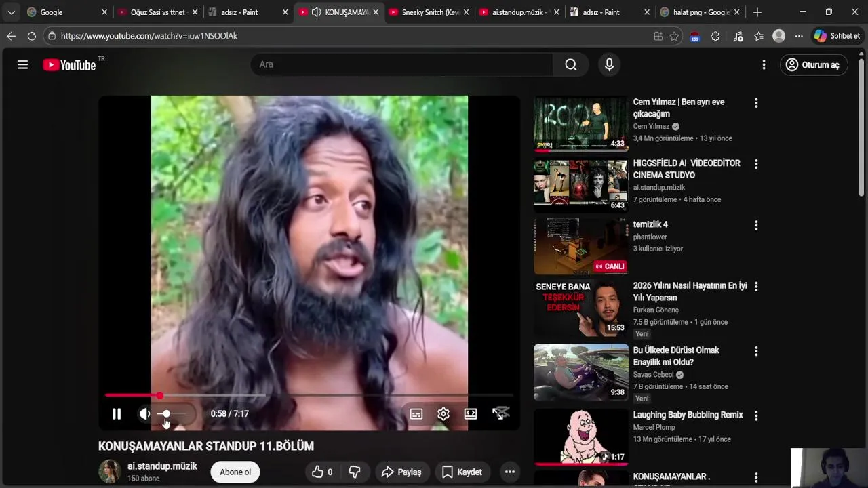
Task: Open options for 'Bu Ülkede Dürüst Olmak' video
Action: [756, 351]
